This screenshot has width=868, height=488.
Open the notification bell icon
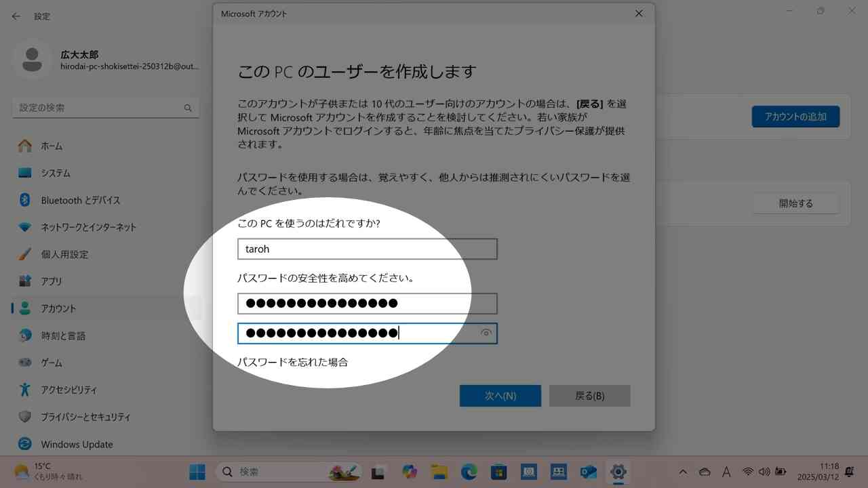[x=850, y=472]
